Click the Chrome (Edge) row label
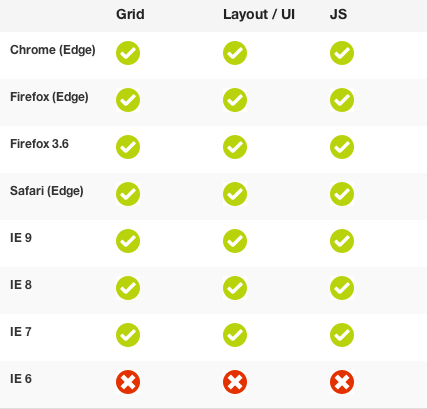The height and width of the screenshot is (409, 427). [53, 50]
